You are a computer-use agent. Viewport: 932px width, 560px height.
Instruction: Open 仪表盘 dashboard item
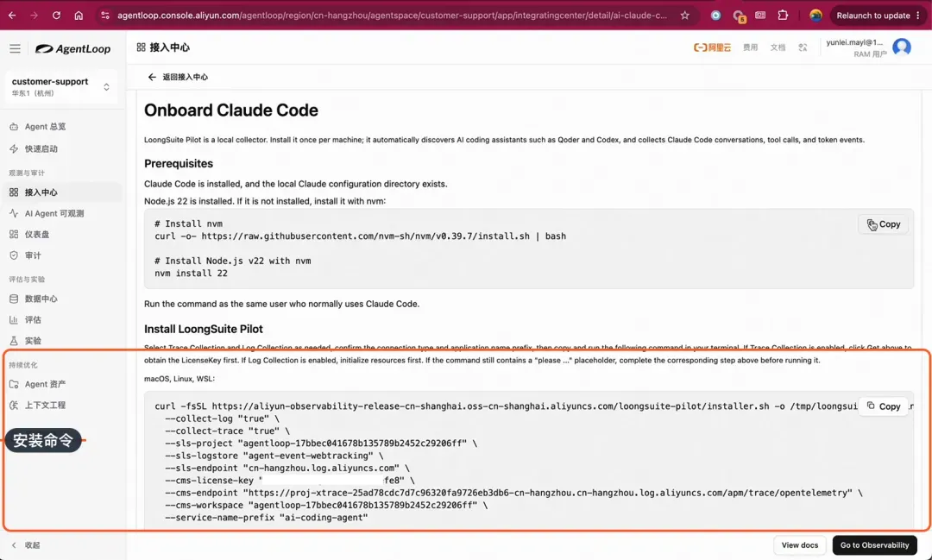click(29, 234)
